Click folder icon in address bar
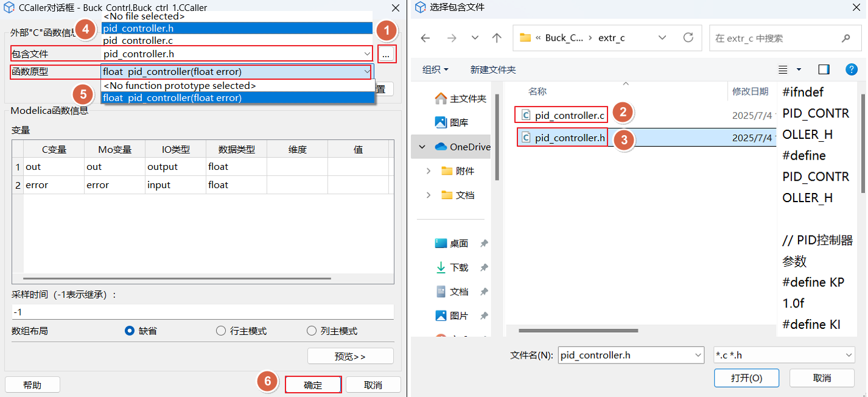This screenshot has width=868, height=397. pyautogui.click(x=525, y=38)
